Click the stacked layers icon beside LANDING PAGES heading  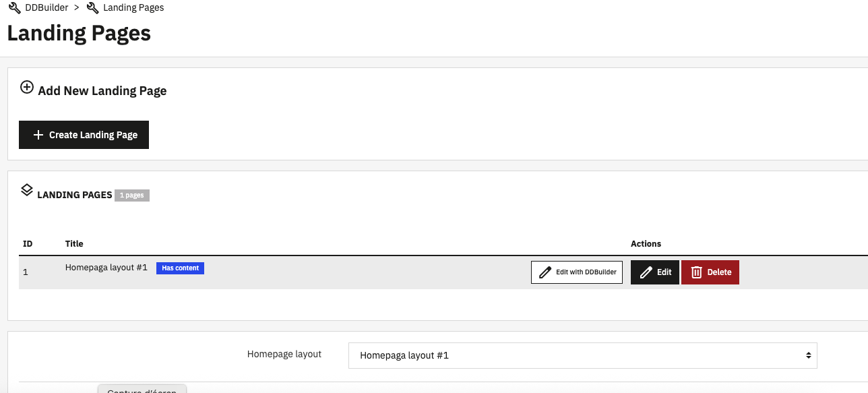click(x=27, y=190)
